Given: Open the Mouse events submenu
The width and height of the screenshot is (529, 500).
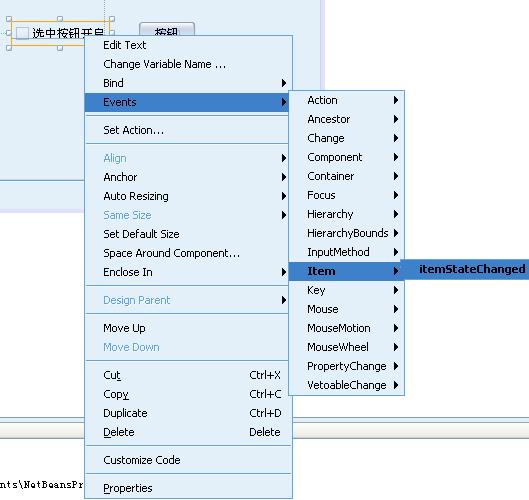Looking at the screenshot, I should coord(346,309).
